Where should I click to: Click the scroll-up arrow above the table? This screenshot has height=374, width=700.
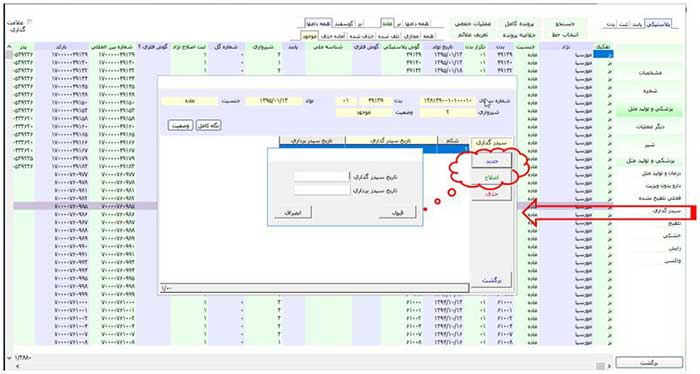9,46
